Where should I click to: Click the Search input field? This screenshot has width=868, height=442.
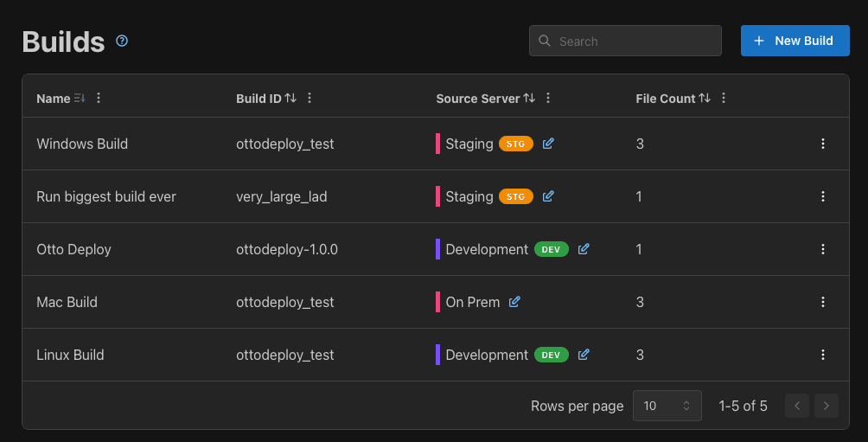point(635,41)
